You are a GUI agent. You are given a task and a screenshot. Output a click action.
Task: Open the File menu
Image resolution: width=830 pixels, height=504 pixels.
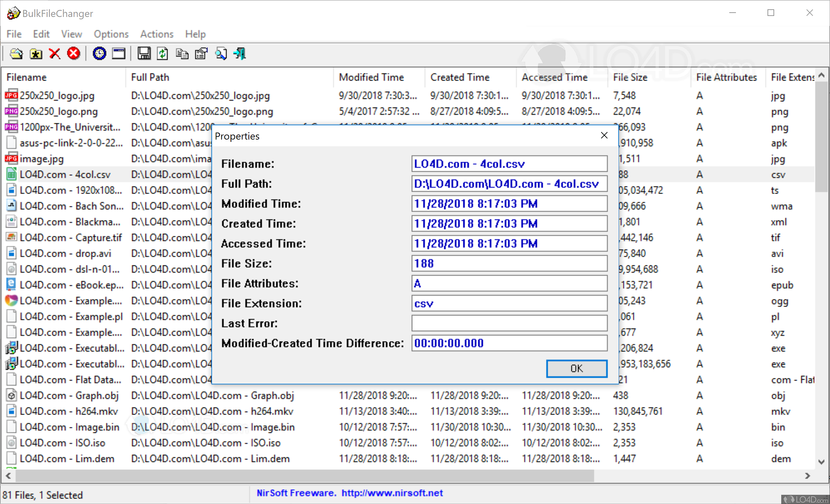click(x=14, y=34)
